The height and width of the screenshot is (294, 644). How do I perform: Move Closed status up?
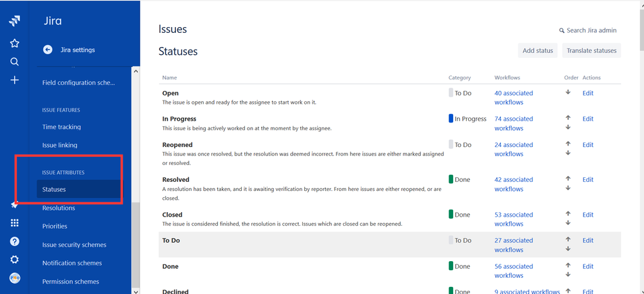568,213
